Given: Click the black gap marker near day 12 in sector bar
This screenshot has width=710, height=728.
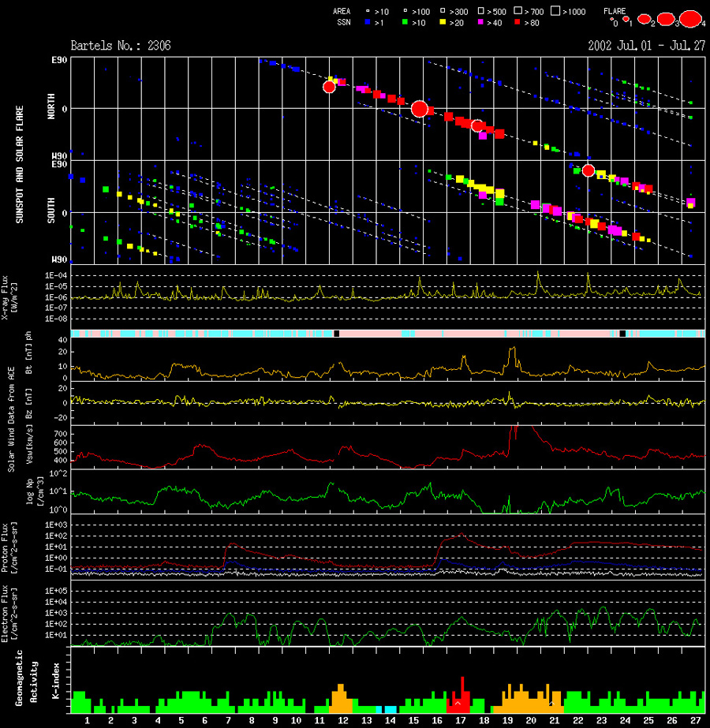Looking at the screenshot, I should (337, 334).
